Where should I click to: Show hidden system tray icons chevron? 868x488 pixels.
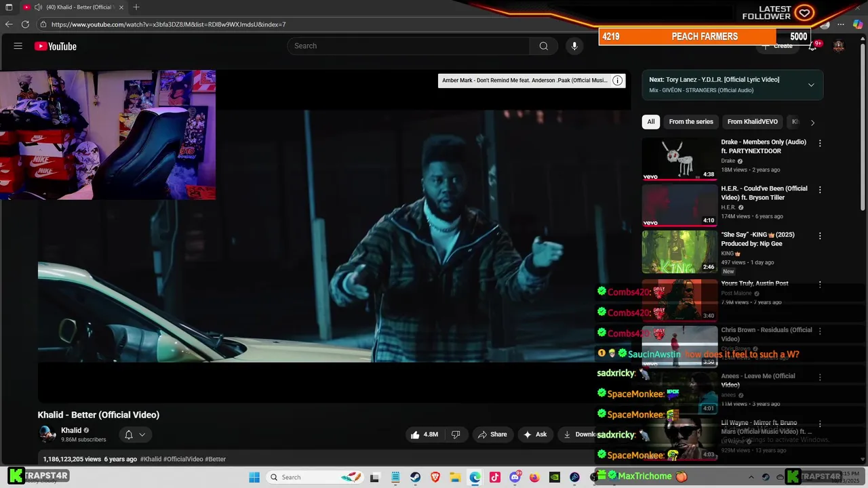[x=751, y=476]
